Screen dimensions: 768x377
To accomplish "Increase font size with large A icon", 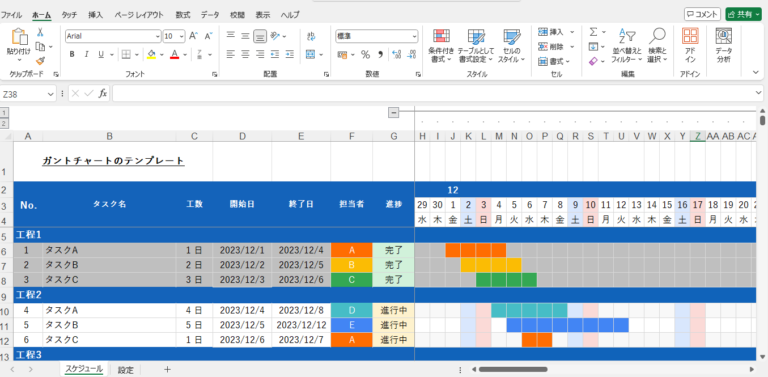I will 193,36.
